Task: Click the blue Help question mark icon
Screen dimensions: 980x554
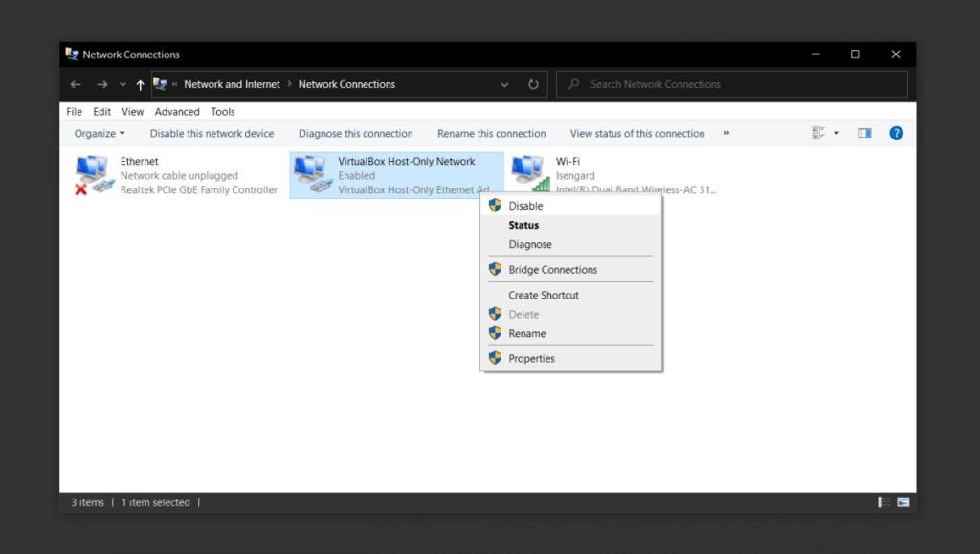Action: pyautogui.click(x=896, y=133)
